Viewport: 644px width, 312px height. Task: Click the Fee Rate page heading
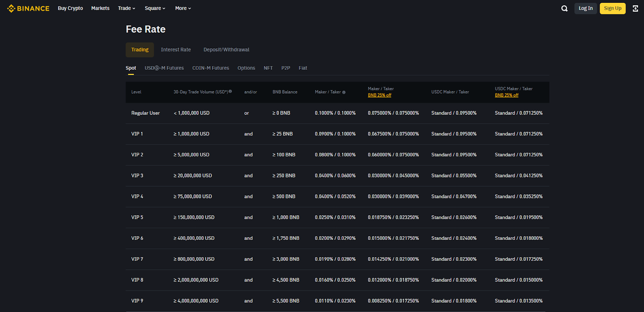[x=146, y=29]
